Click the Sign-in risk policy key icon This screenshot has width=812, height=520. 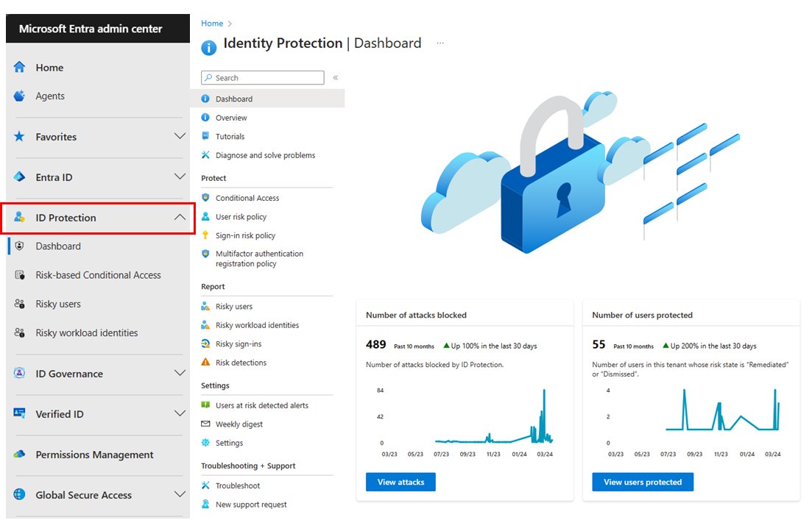(x=205, y=235)
